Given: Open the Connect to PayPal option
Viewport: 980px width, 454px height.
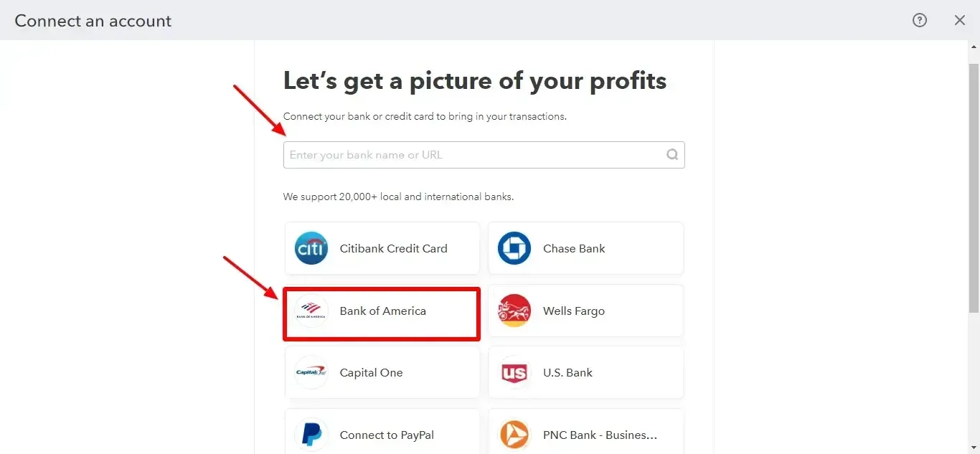Looking at the screenshot, I should 387,435.
